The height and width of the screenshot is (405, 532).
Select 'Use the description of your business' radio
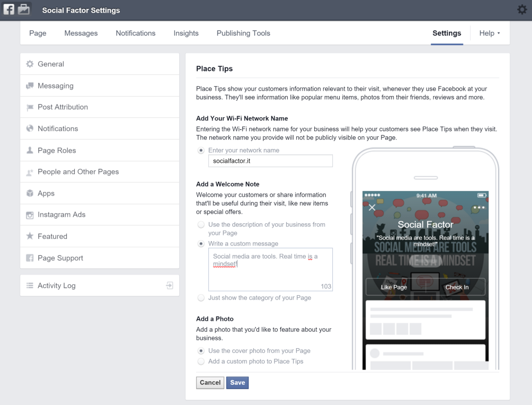201,224
